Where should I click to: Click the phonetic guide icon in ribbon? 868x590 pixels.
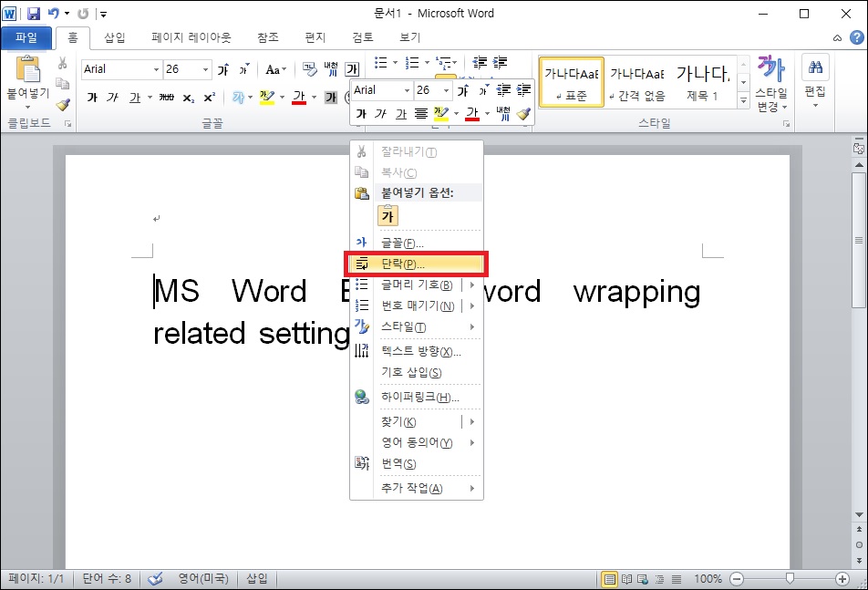click(x=331, y=69)
